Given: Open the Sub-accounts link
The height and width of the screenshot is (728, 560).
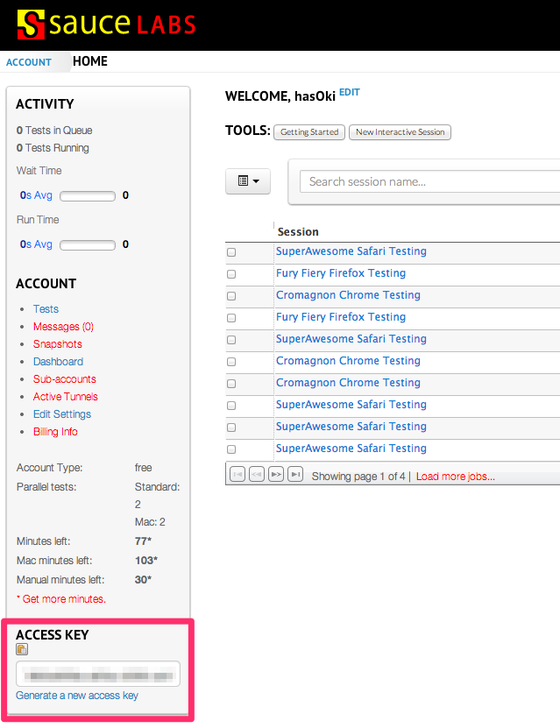Looking at the screenshot, I should point(65,379).
